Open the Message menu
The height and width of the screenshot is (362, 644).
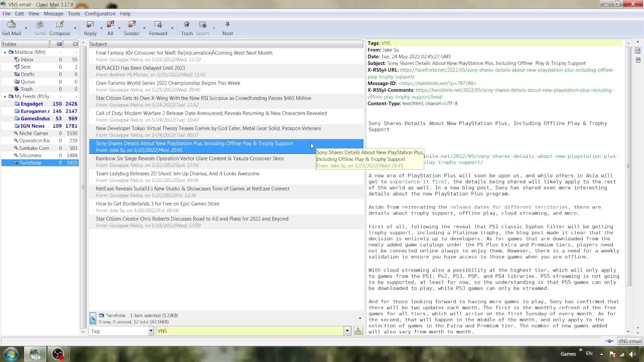coord(53,14)
